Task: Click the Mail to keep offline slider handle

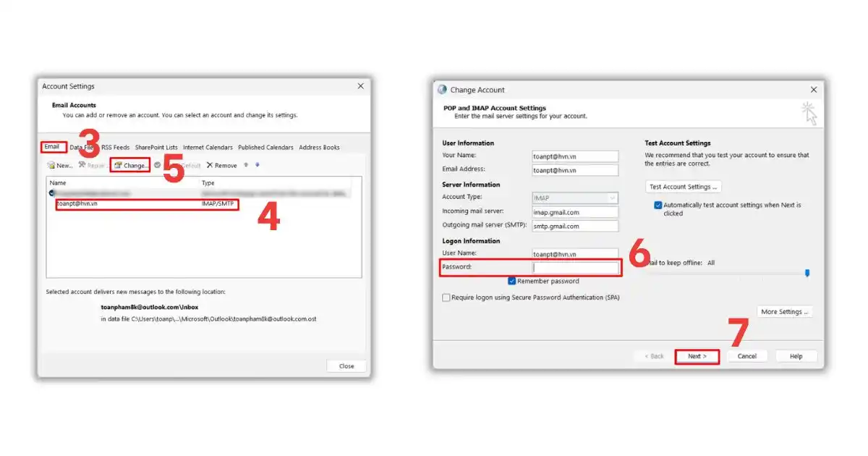Action: (x=807, y=273)
